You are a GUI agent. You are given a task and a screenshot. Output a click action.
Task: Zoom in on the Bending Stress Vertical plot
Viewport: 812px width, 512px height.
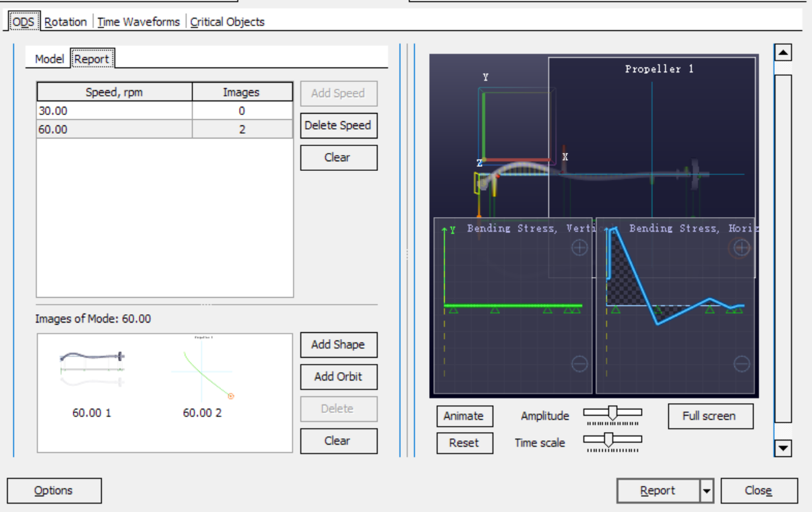tap(579, 247)
